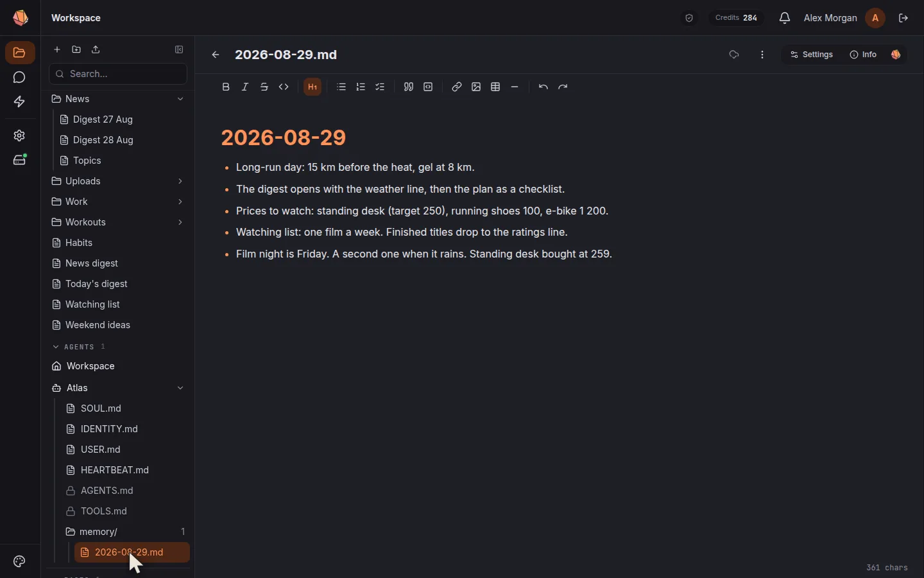Image resolution: width=924 pixels, height=578 pixels.
Task: Toggle the H1 heading style
Action: click(312, 87)
